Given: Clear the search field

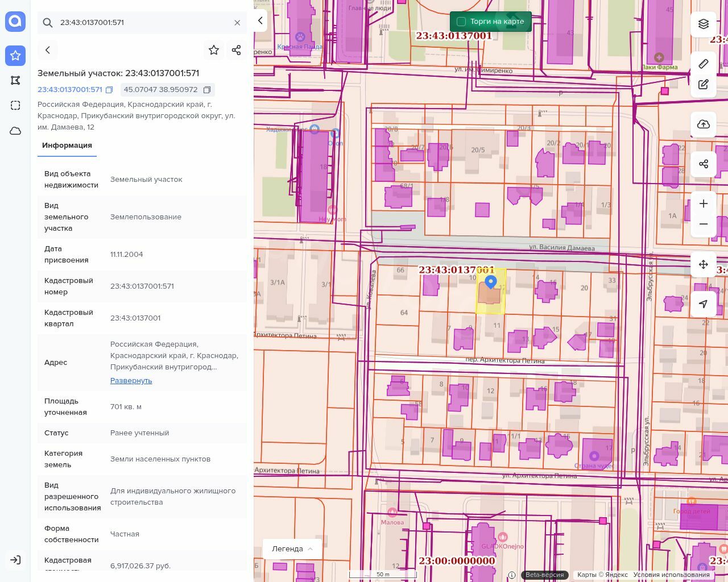Looking at the screenshot, I should point(237,23).
